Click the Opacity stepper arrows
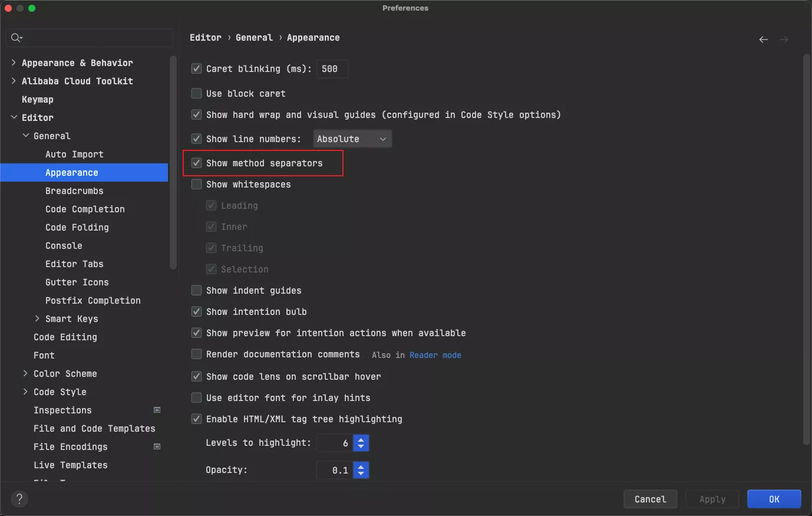The width and height of the screenshot is (812, 516). (361, 470)
